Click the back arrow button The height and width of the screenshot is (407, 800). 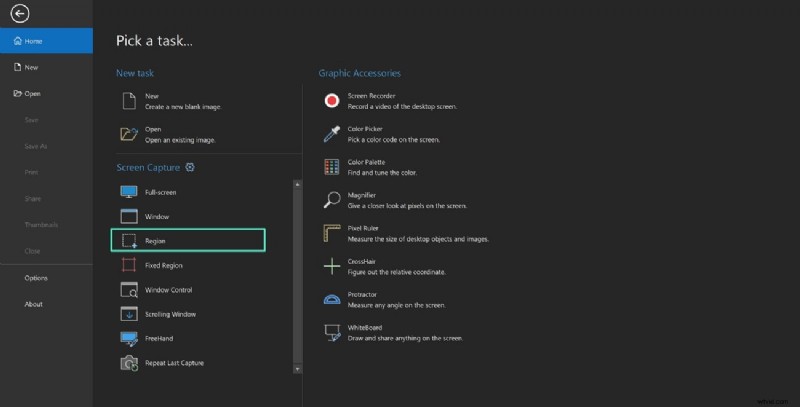19,13
